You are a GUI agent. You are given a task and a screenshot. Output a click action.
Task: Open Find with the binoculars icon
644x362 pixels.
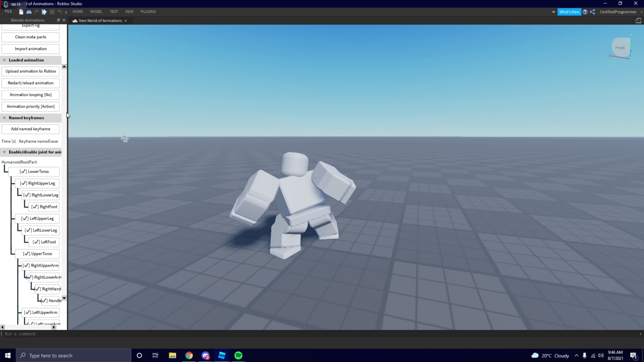(29, 12)
